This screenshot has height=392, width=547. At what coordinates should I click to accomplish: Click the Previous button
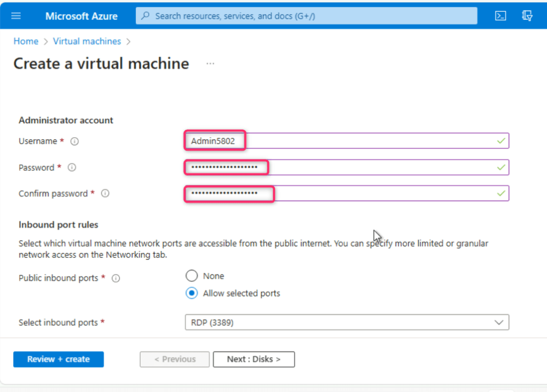pos(175,359)
